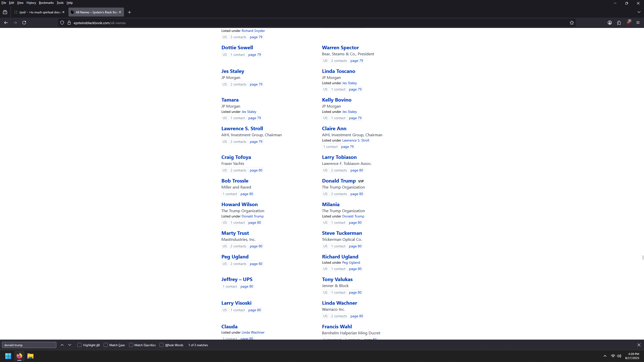
Task: Switch to the /pol/ tab
Action: [x=39, y=12]
